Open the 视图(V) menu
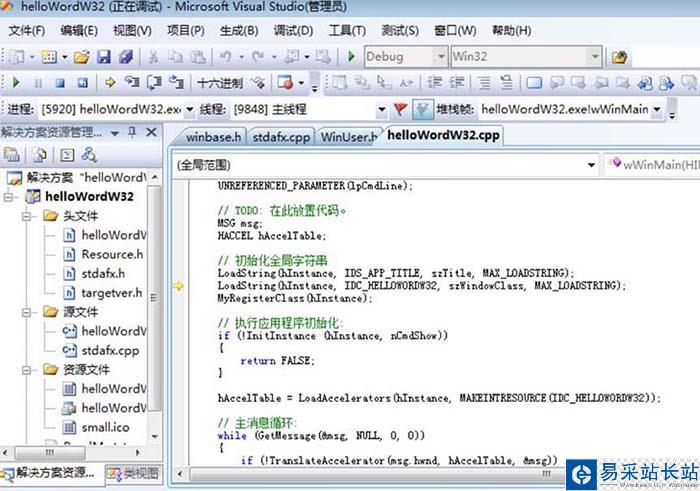The image size is (700, 491). [132, 31]
